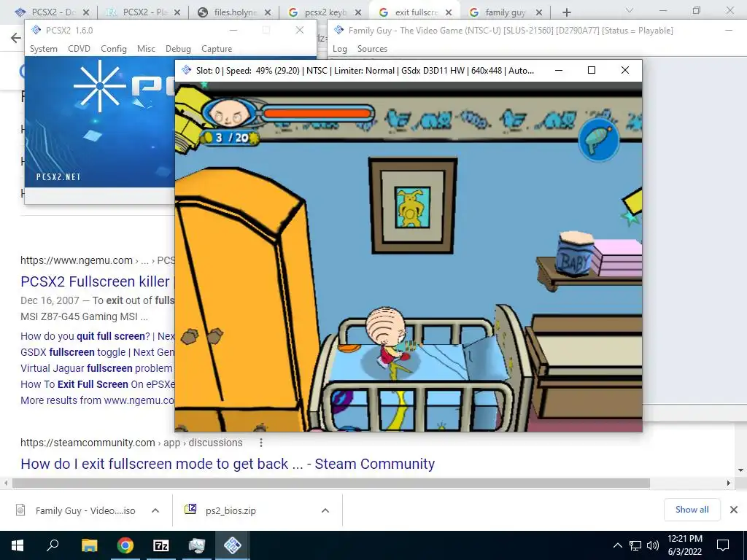This screenshot has width=747, height=560.
Task: Click Family Guy console window title icon
Action: point(338,30)
